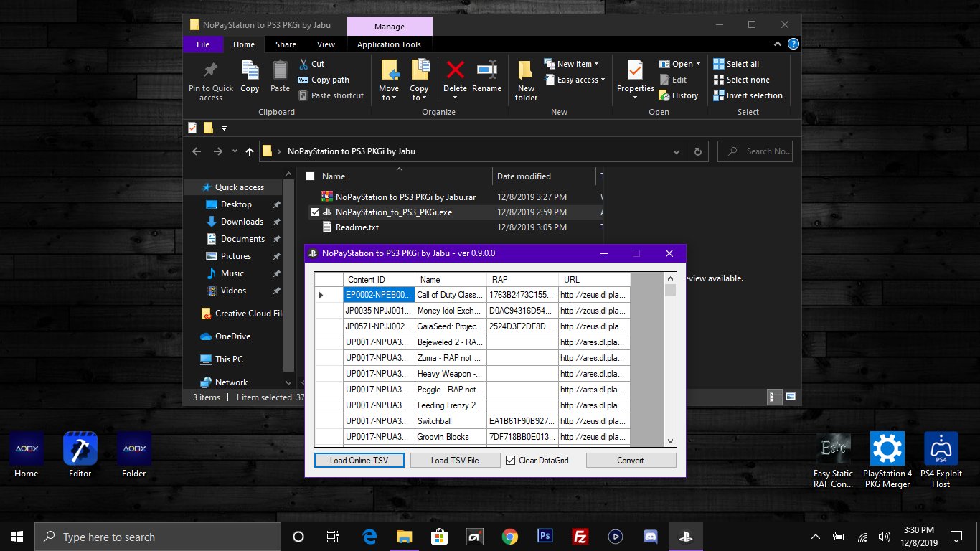Click Invert selection in the ribbon
The height and width of the screenshot is (551, 980).
(748, 95)
